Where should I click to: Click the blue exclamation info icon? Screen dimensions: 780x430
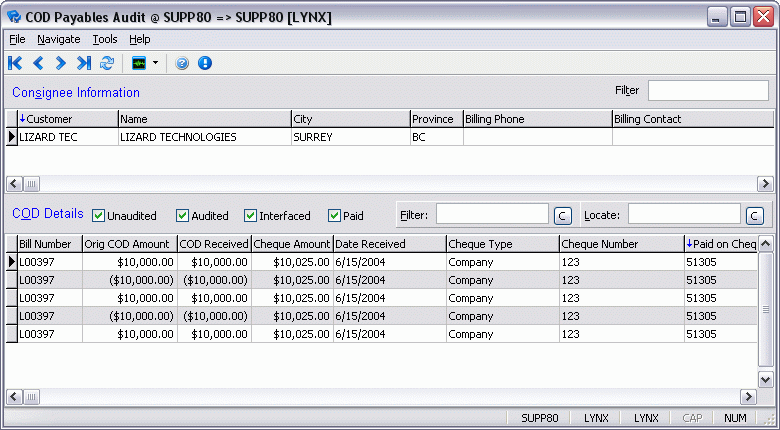pyautogui.click(x=205, y=63)
